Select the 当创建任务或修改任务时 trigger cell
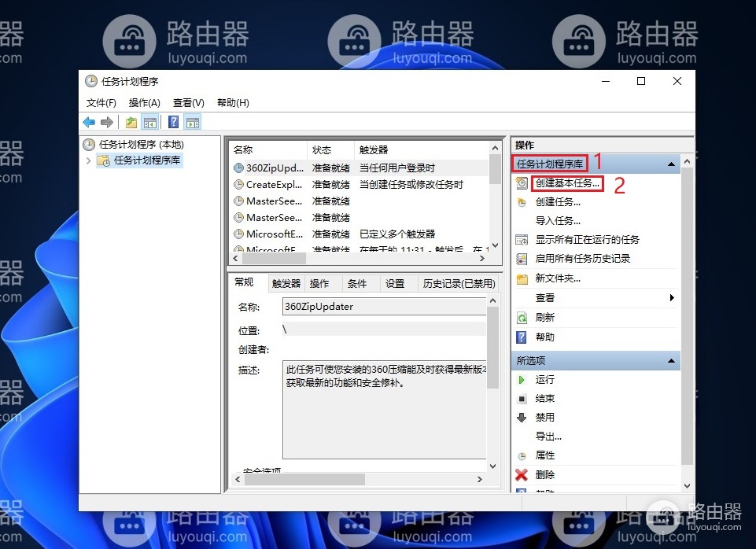Image resolution: width=756 pixels, height=549 pixels. pyautogui.click(x=411, y=185)
